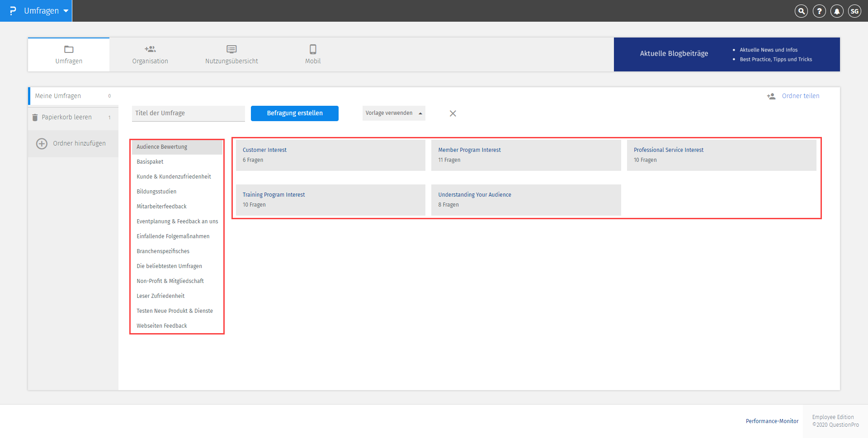This screenshot has height=438, width=868.
Task: Click the Befragung erstellen button
Action: 295,113
